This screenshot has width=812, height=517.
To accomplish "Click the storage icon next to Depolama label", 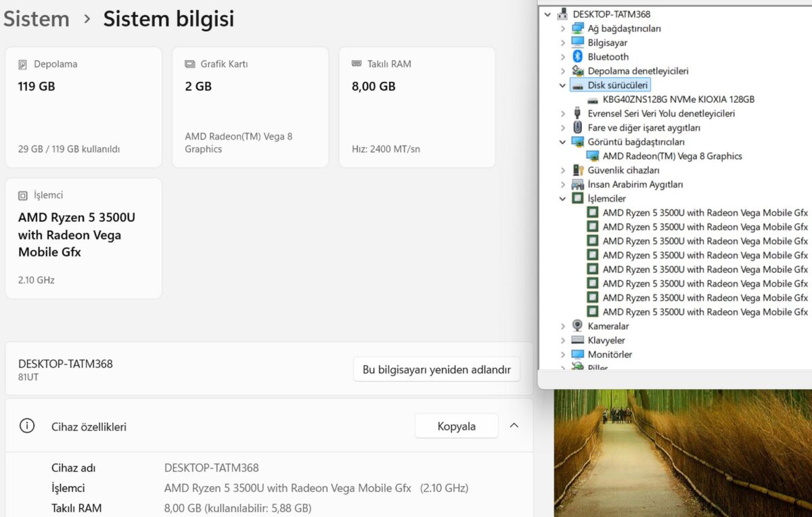I will [22, 64].
